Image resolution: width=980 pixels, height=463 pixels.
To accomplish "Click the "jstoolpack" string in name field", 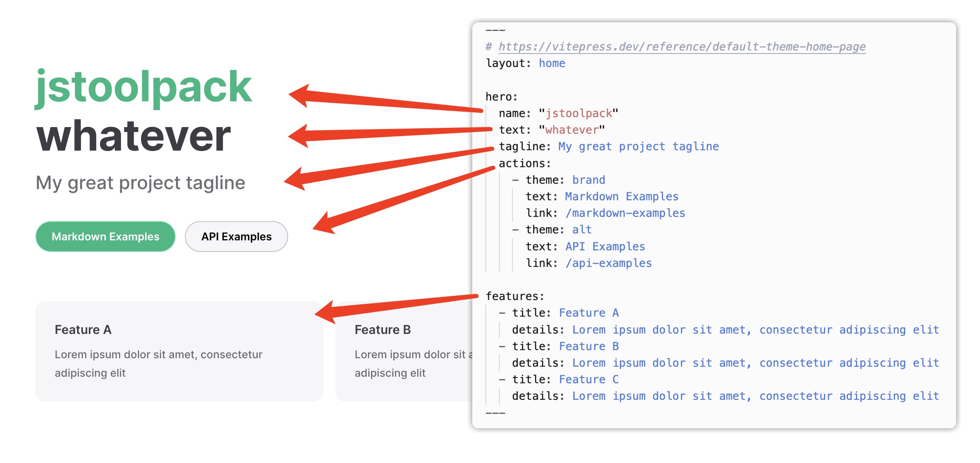I will click(578, 113).
